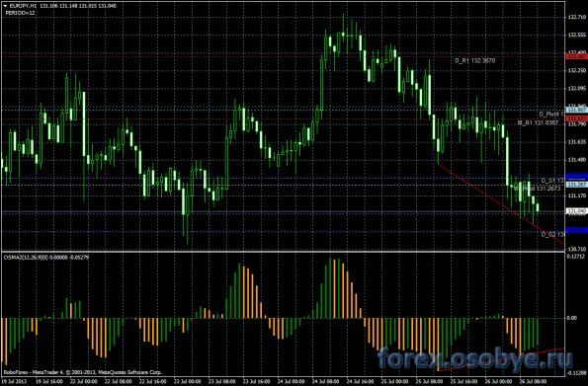Viewport: 588px width, 386px height.
Task: Click the red 132.367 price marker
Action: (x=577, y=56)
